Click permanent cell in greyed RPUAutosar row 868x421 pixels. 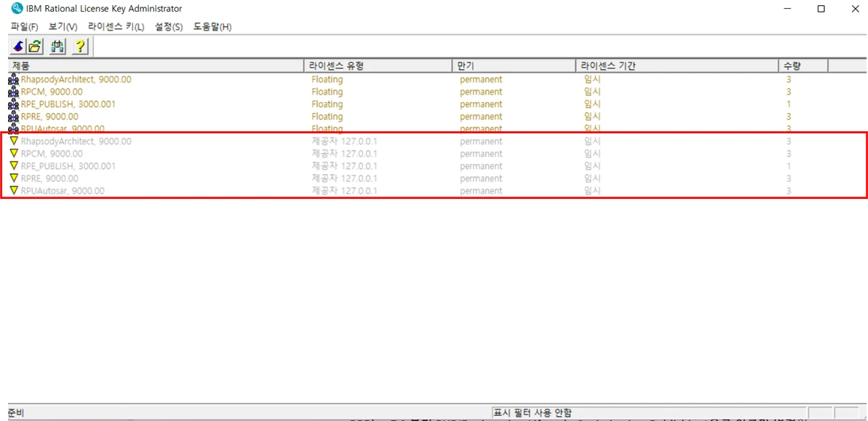click(481, 191)
